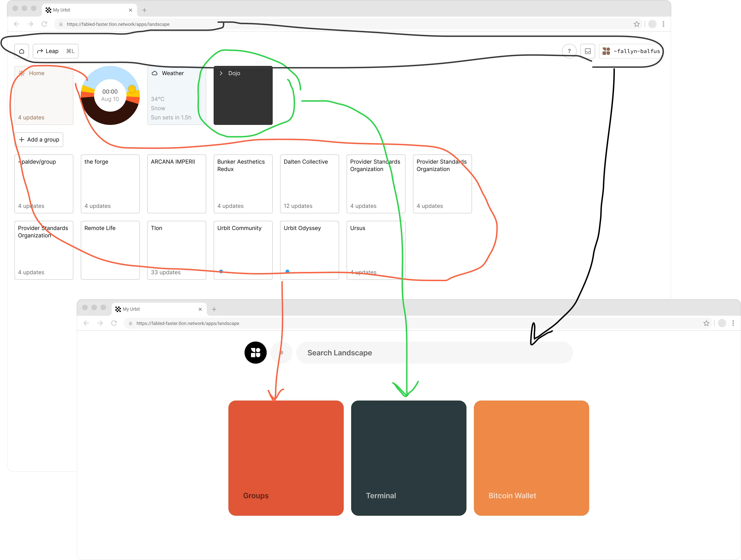Screen dimensions: 741x560
Task: Click the Weather cloud icon
Action: pyautogui.click(x=154, y=73)
